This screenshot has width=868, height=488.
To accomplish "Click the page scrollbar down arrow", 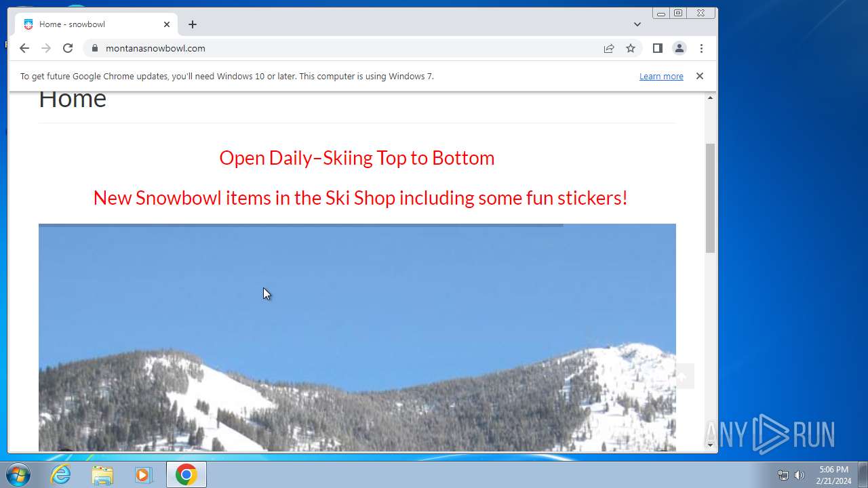I will point(711,445).
